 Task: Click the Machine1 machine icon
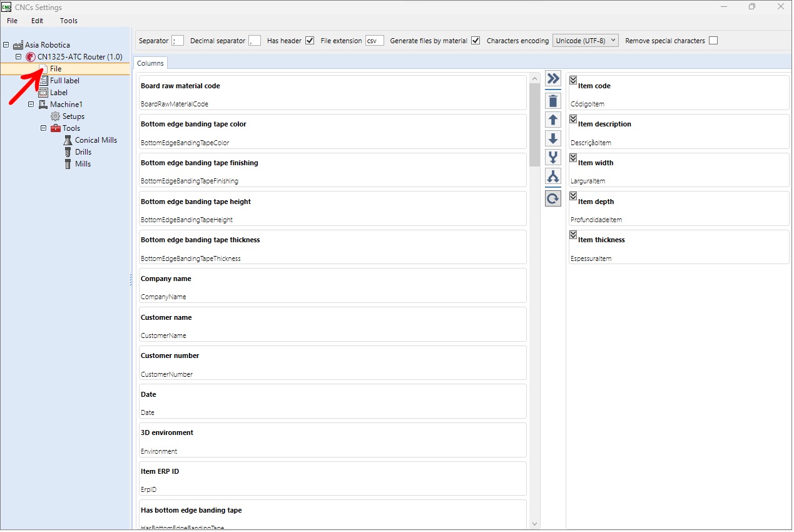point(43,105)
